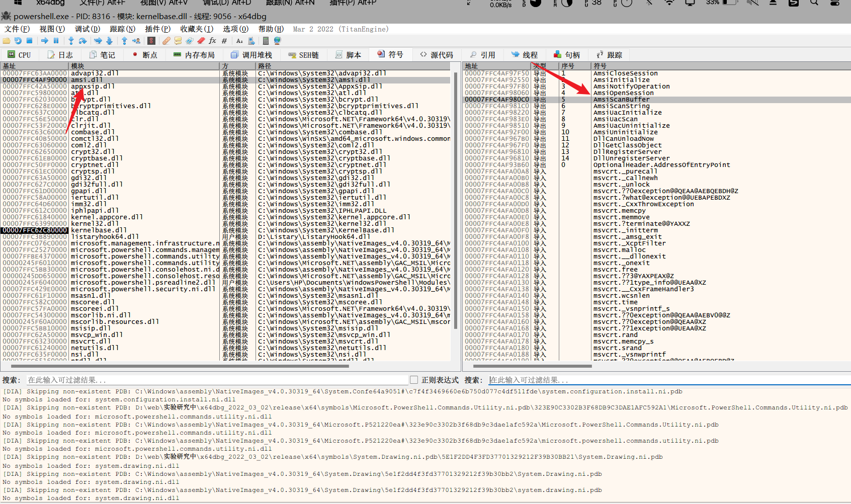Click the Run arrow icon
The width and height of the screenshot is (851, 504).
[x=45, y=41]
